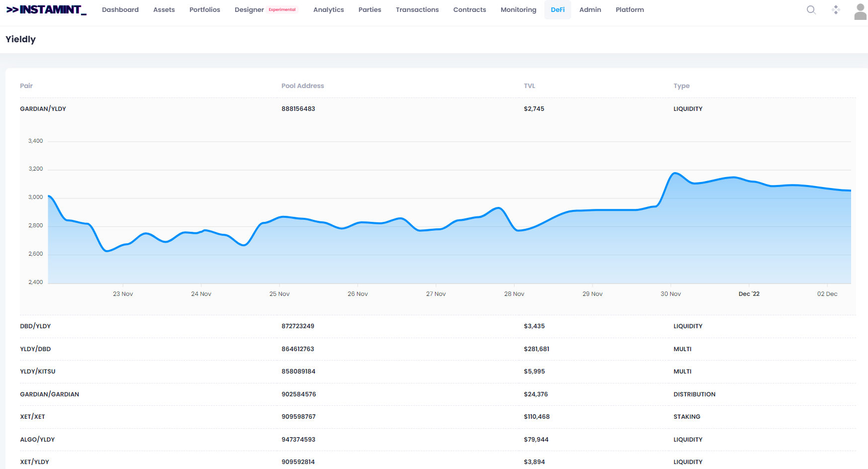
Task: Go to the Assets menu
Action: [x=164, y=10]
